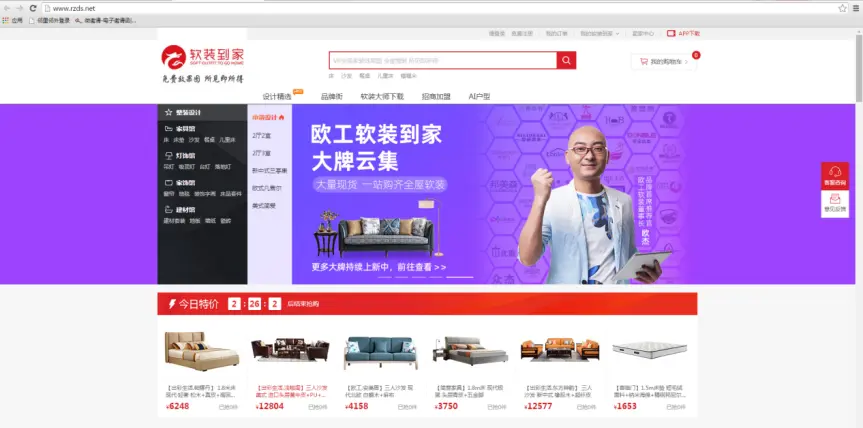The image size is (863, 428).
Task: Choose 美式简爱 in the design submenu
Action: [x=264, y=206]
